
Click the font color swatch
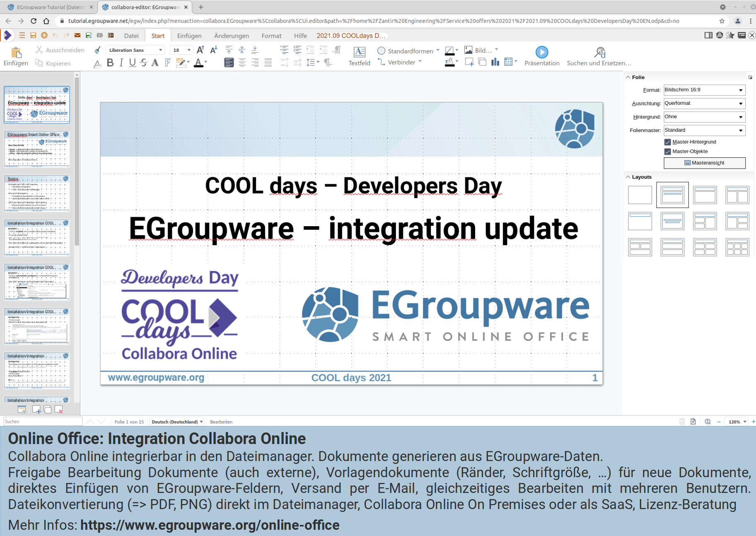pos(199,63)
